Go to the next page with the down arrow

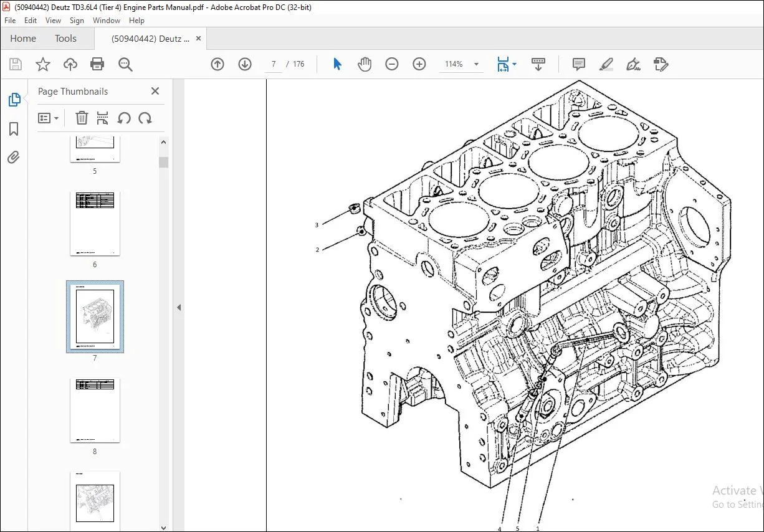point(245,64)
